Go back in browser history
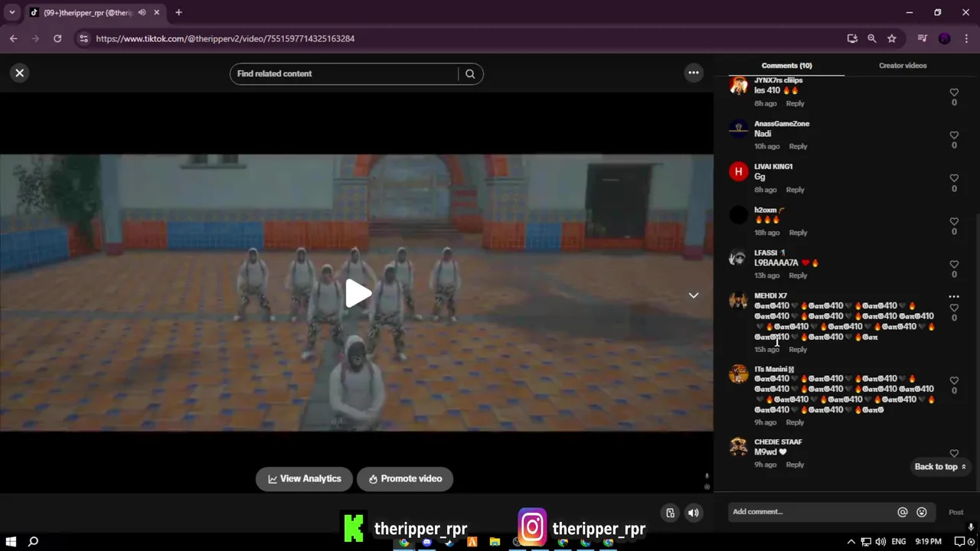Image resolution: width=980 pixels, height=551 pixels. [14, 38]
